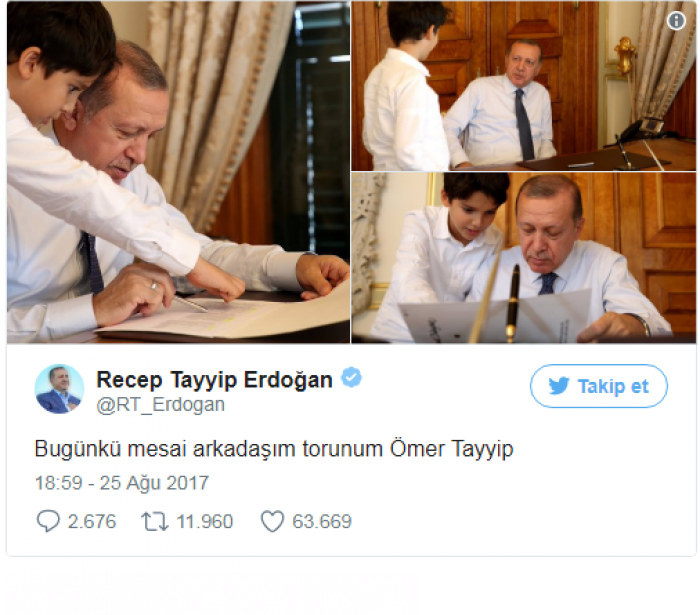Open Recep Tayyip Erdoğan display name link

tap(214, 380)
